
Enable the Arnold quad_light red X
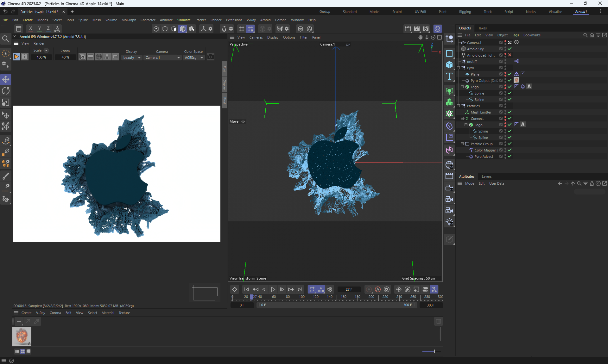coord(510,55)
